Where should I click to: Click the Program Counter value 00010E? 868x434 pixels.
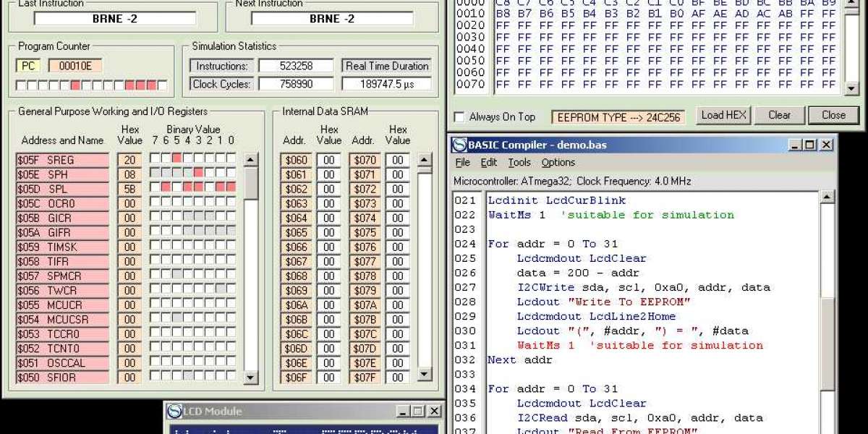tap(75, 66)
